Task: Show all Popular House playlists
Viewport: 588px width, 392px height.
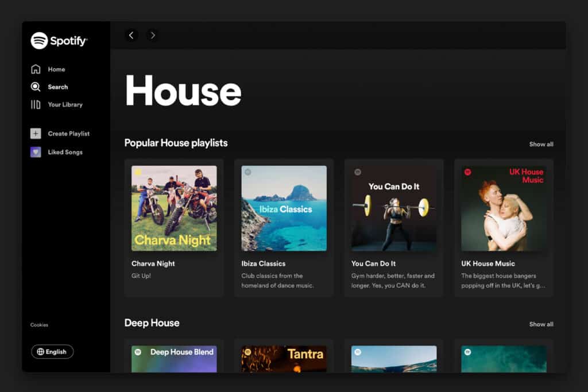Action: tap(541, 144)
